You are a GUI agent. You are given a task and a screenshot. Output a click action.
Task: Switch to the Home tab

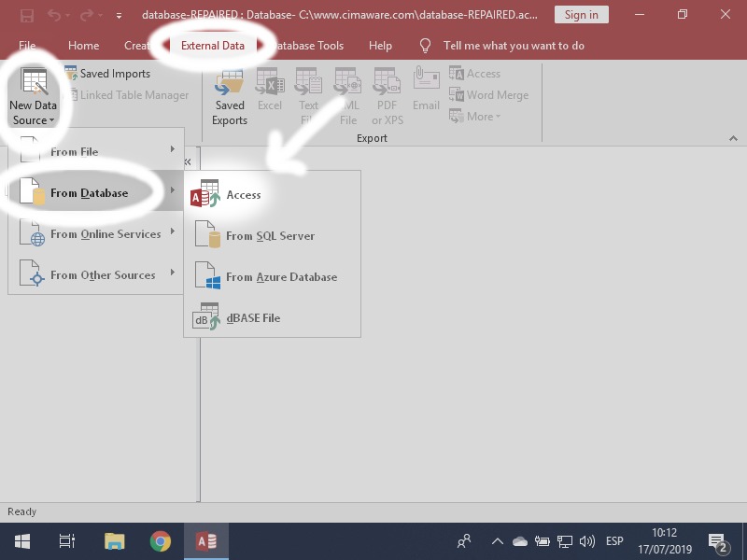[83, 46]
